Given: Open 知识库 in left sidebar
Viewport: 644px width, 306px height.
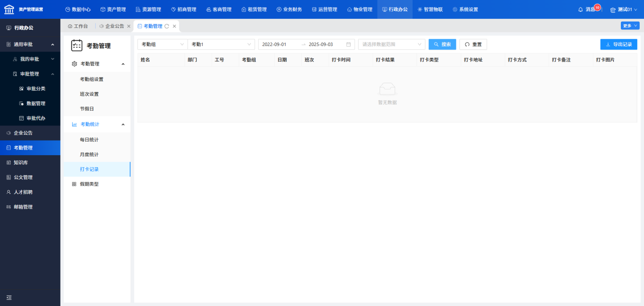Looking at the screenshot, I should coord(30,162).
